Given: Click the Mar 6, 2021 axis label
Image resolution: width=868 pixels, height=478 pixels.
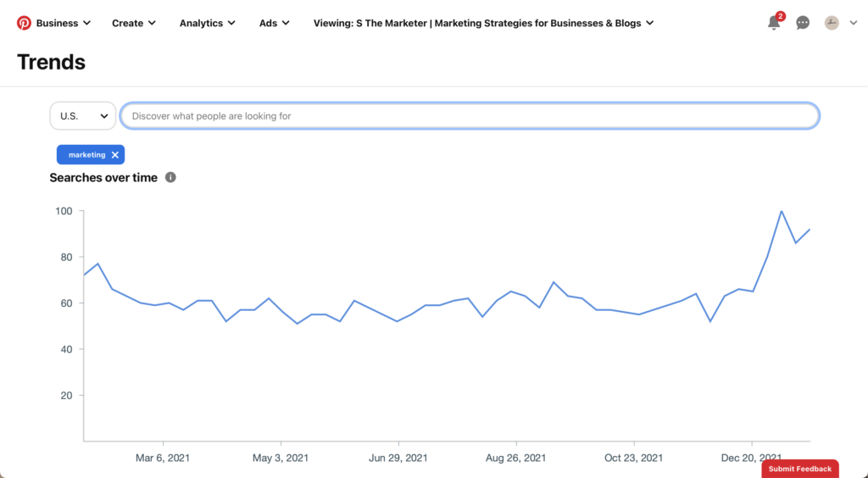Looking at the screenshot, I should [163, 458].
